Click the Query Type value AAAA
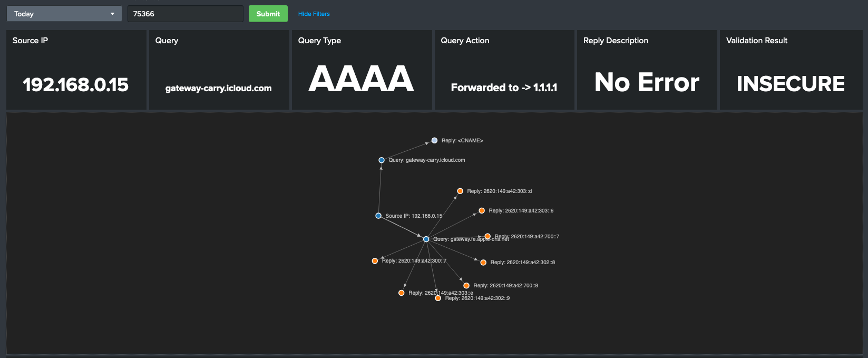Viewport: 868px width, 358px height. point(362,79)
